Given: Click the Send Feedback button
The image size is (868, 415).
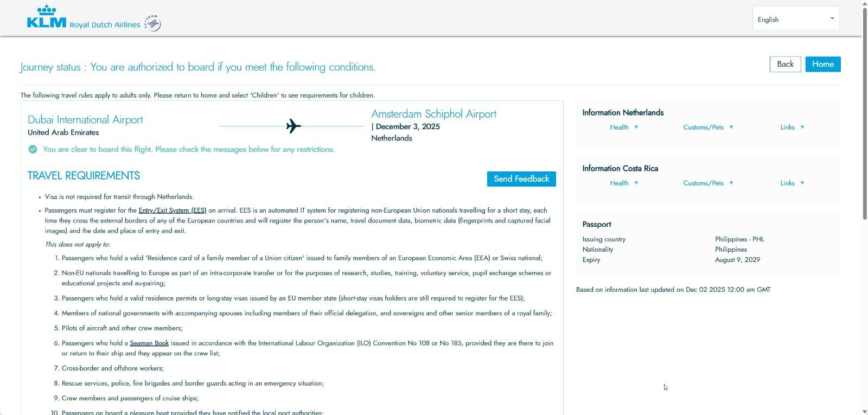Looking at the screenshot, I should [521, 178].
